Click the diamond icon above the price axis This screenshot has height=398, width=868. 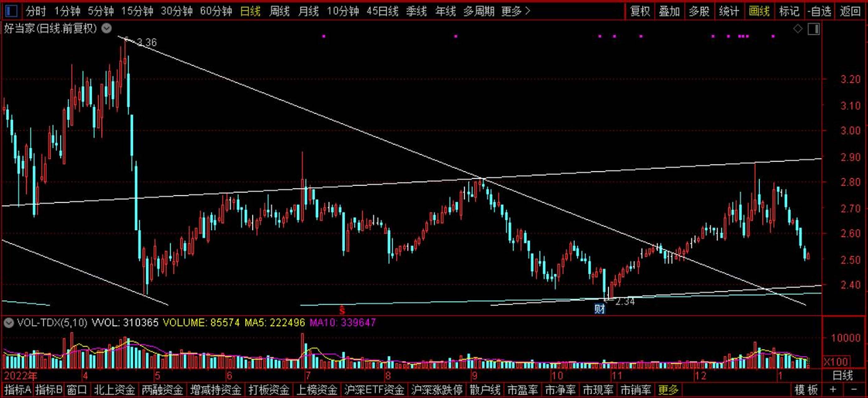pyautogui.click(x=798, y=29)
